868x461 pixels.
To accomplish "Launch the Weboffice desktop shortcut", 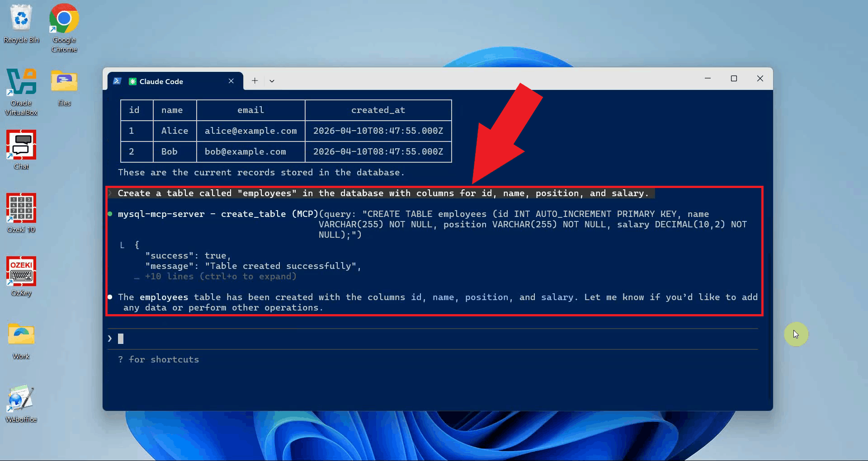I will (x=21, y=404).
